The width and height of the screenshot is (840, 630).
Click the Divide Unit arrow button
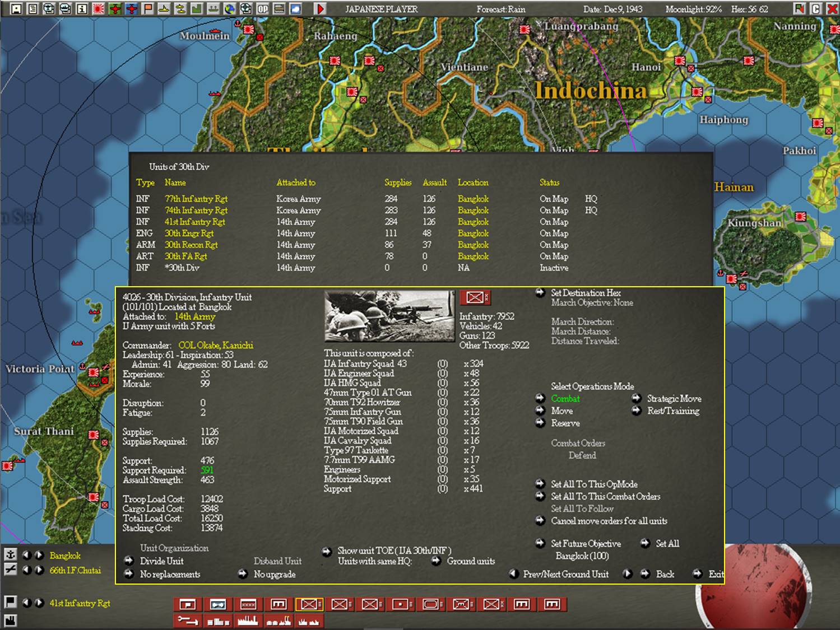(129, 561)
